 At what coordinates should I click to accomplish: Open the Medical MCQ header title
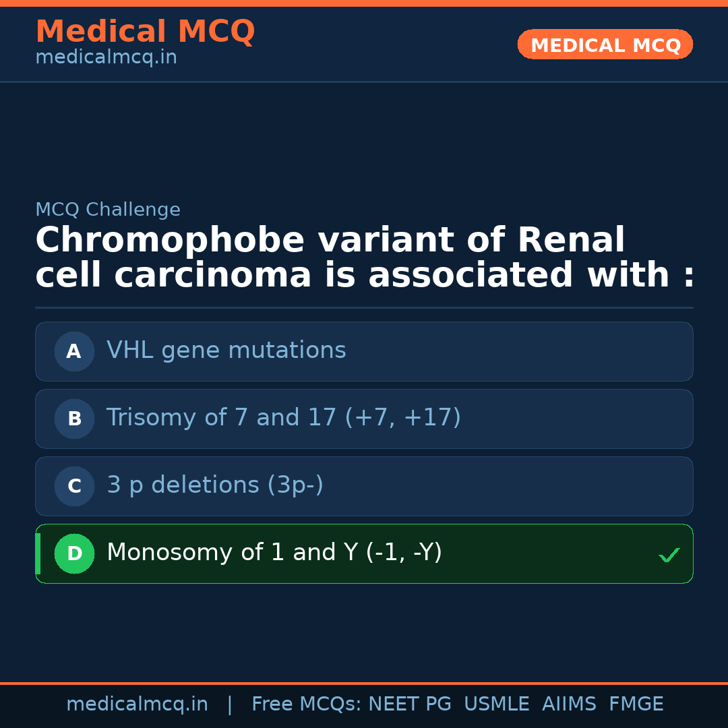(145, 32)
